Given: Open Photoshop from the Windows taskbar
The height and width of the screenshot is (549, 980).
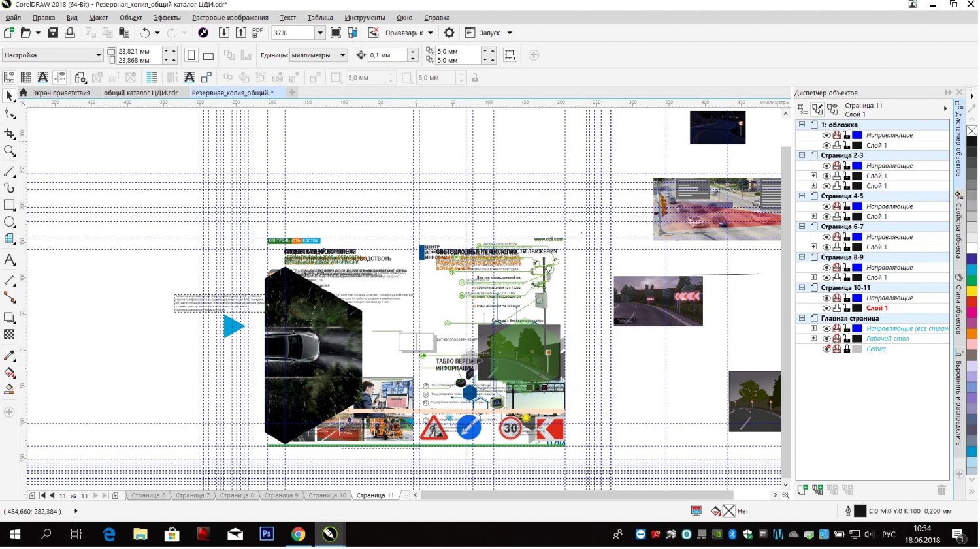Looking at the screenshot, I should [267, 534].
